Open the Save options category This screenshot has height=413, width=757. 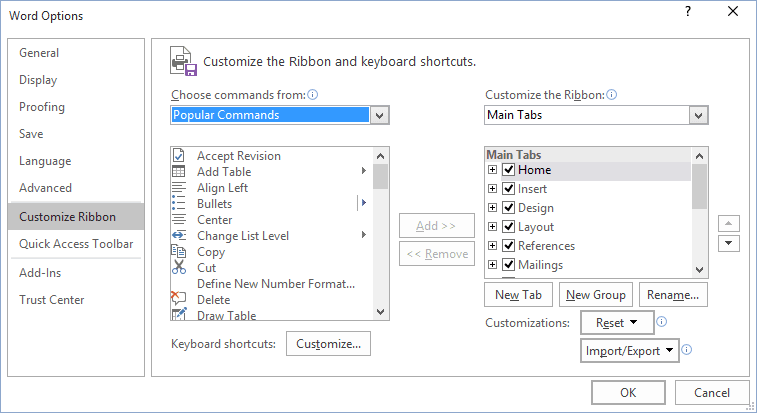(x=76, y=134)
